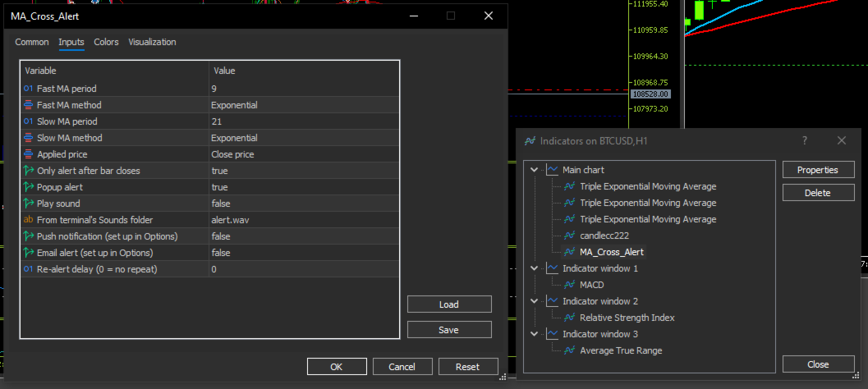Select the Only alert after bar closes boolean icon
Image resolution: width=868 pixels, height=389 pixels.
tap(28, 171)
